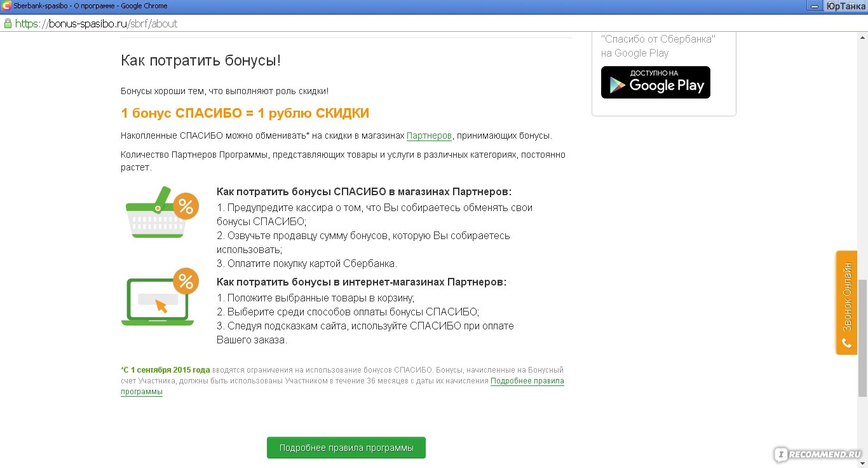868x468 pixels.
Task: Click step 3. Оплатите покупку картой Сбербанка
Action: pos(307,263)
